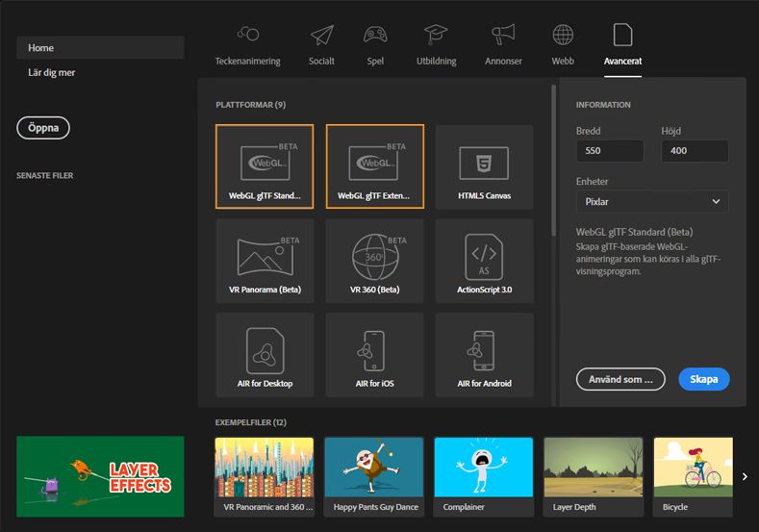Click the WebGL glTF Standard (Beta) description title
The height and width of the screenshot is (532, 759).
[x=634, y=232]
